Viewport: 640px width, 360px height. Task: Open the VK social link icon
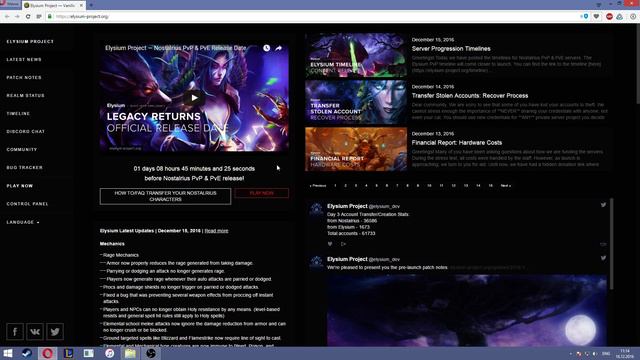tap(35, 332)
